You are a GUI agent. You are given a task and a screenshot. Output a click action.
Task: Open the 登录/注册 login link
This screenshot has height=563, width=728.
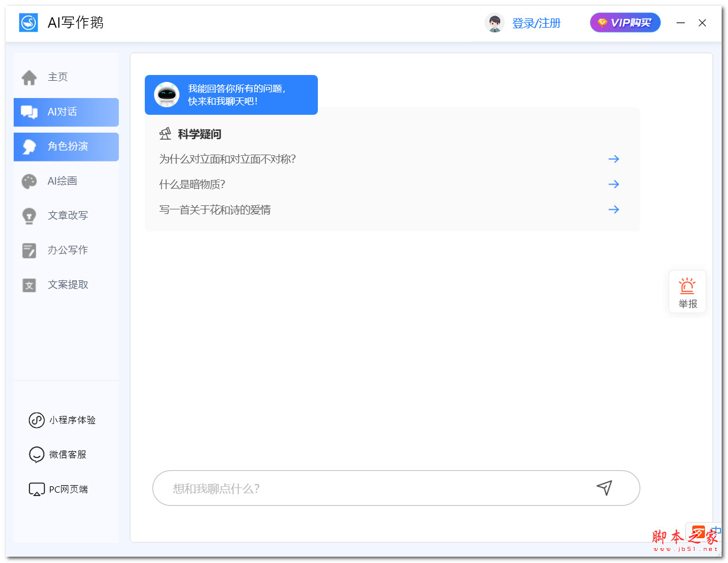[x=536, y=23]
